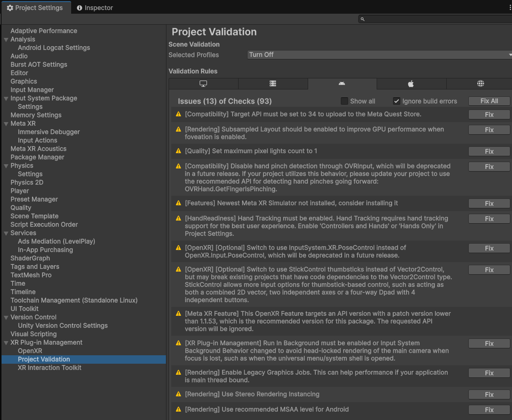Open Android Logcat Settings

point(54,48)
